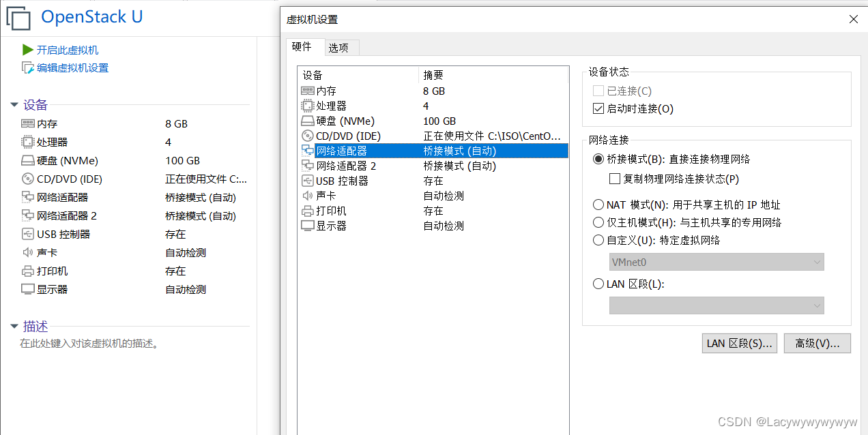Collapse the 设备 section in sidebar
This screenshot has height=435, width=868.
coord(14,105)
